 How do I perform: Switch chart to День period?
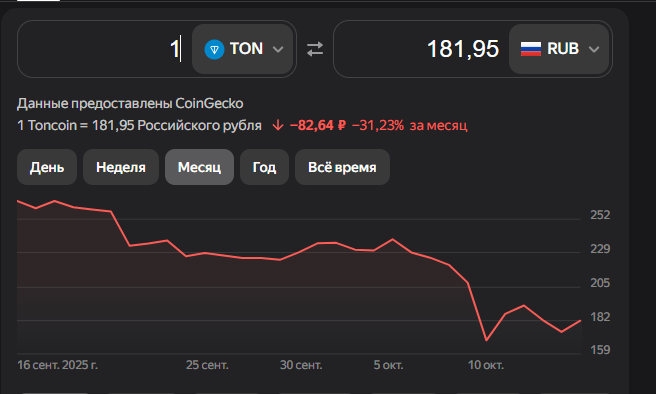click(47, 167)
